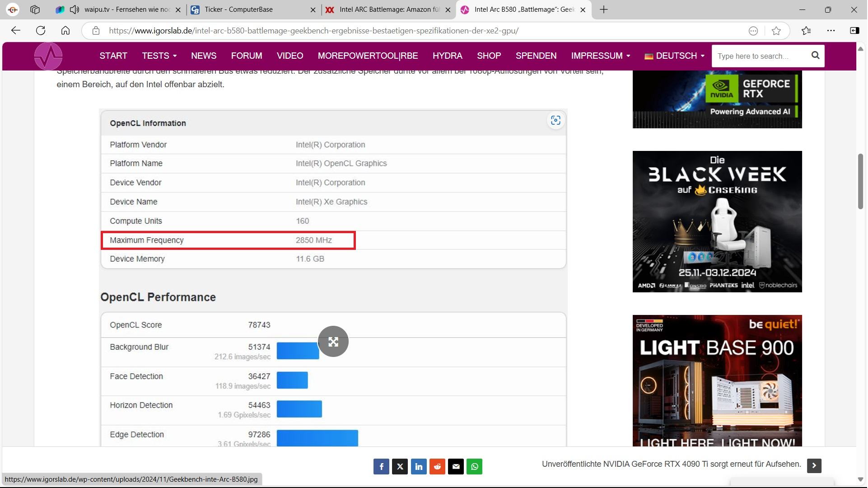Click the expand image overlay icon
The image size is (868, 488).
(x=333, y=342)
